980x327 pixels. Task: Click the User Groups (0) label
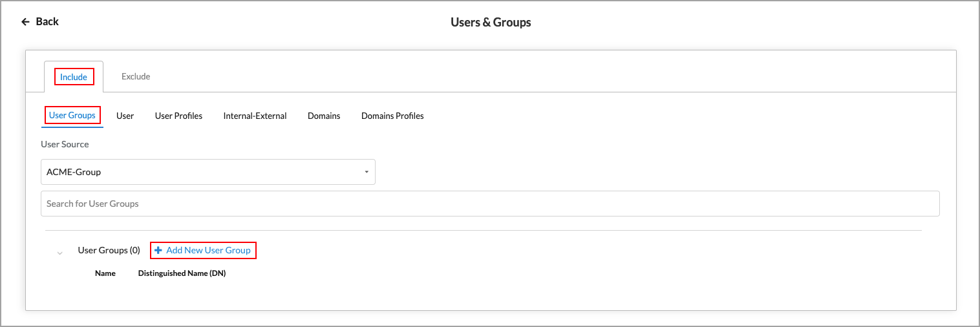point(109,250)
